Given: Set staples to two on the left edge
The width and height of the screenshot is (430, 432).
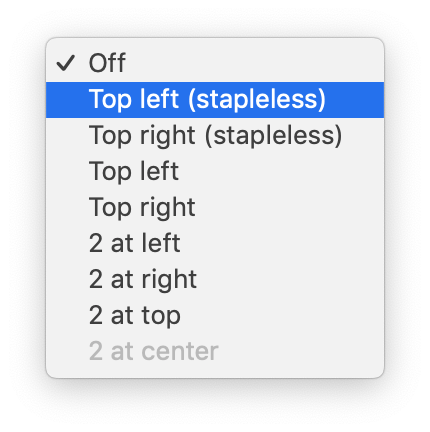Looking at the screenshot, I should (215, 244).
